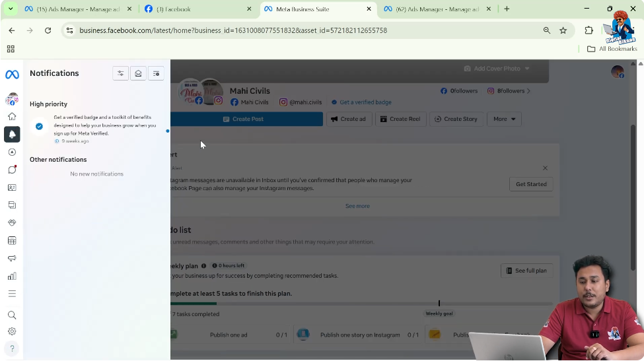Click the Create ad button
The width and height of the screenshot is (644, 361).
point(349,119)
